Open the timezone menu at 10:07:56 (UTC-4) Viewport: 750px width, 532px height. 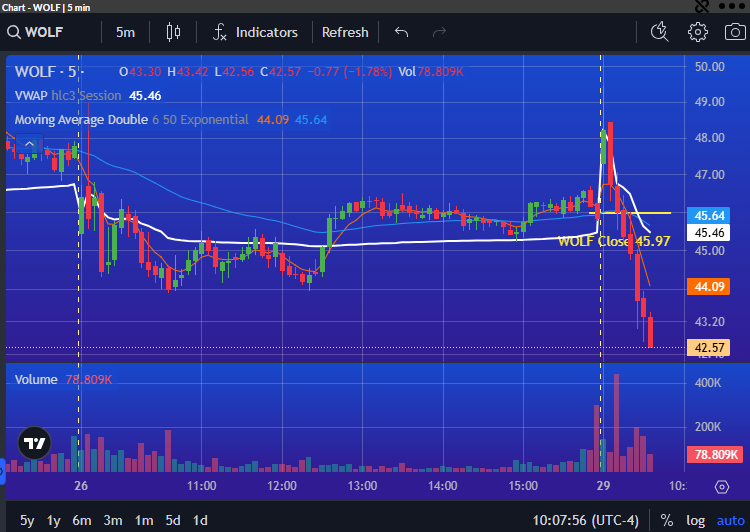(x=585, y=520)
